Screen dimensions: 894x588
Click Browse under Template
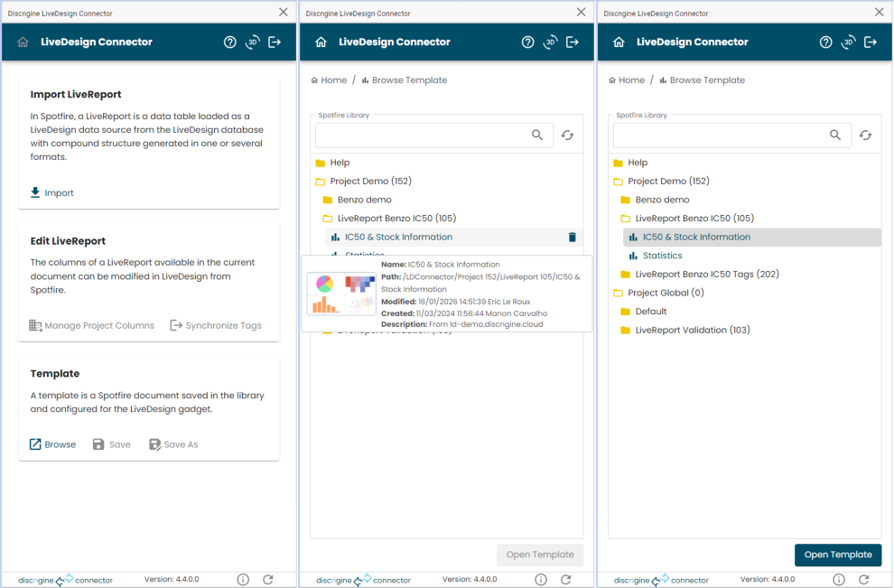[x=52, y=444]
